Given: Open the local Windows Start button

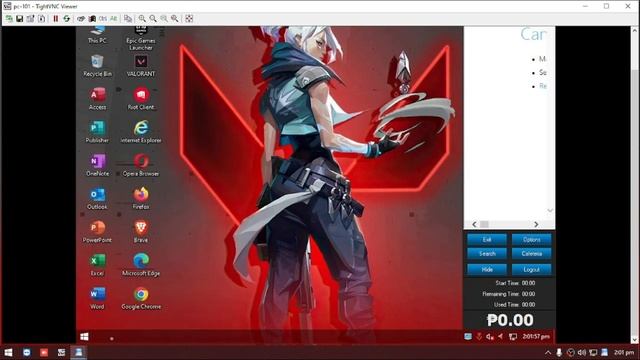Looking at the screenshot, I should click(x=8, y=352).
